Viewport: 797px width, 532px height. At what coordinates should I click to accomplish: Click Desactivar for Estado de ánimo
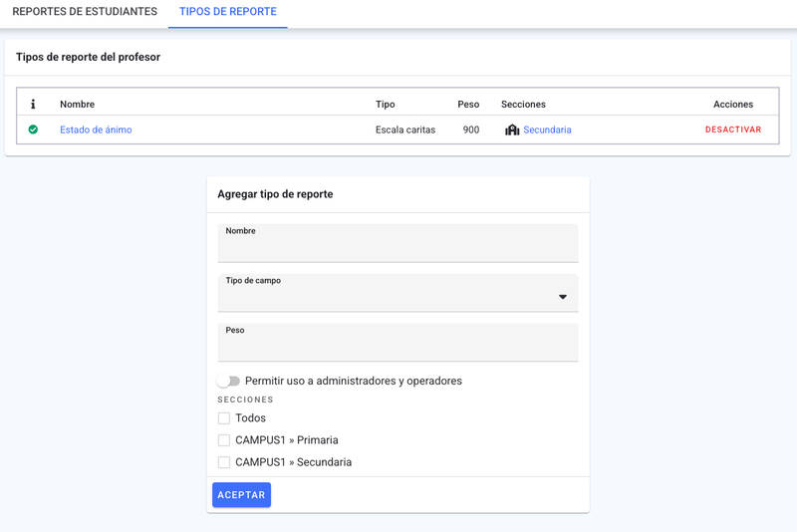click(x=733, y=130)
